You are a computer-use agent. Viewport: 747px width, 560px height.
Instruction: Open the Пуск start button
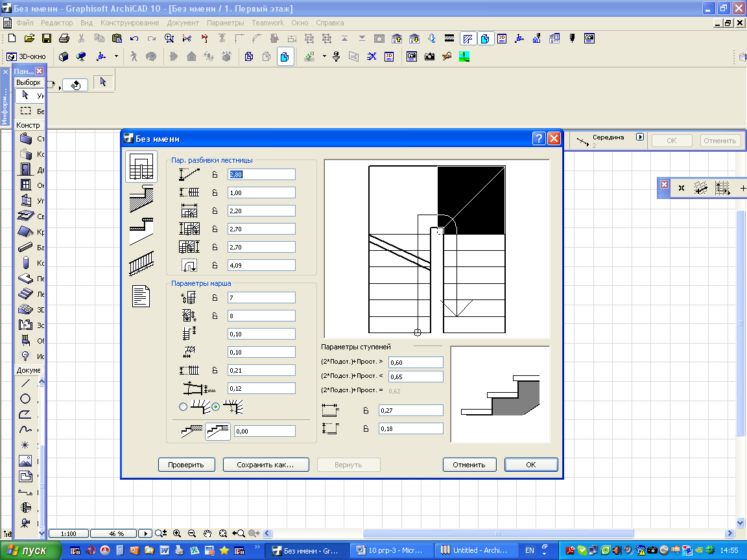tap(30, 550)
